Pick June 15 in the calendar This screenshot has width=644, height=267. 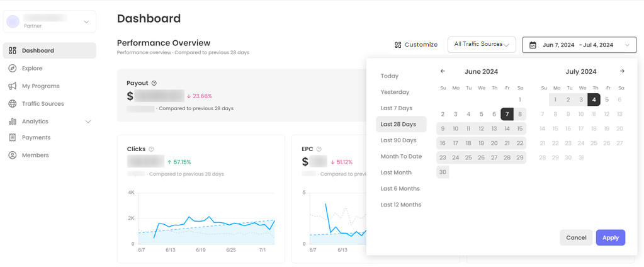520,128
